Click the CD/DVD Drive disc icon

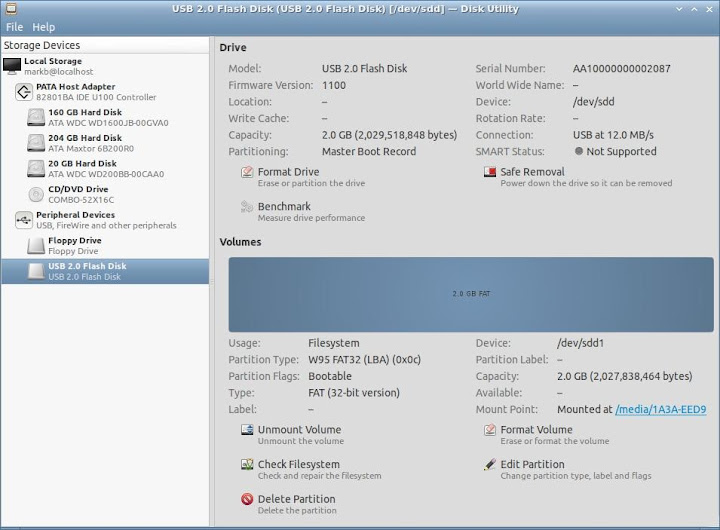coord(36,194)
